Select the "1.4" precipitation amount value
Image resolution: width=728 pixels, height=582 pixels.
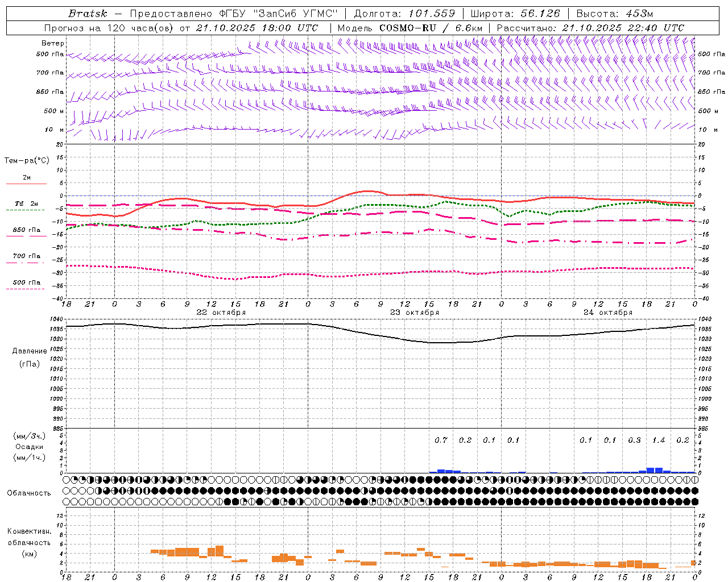tap(659, 440)
